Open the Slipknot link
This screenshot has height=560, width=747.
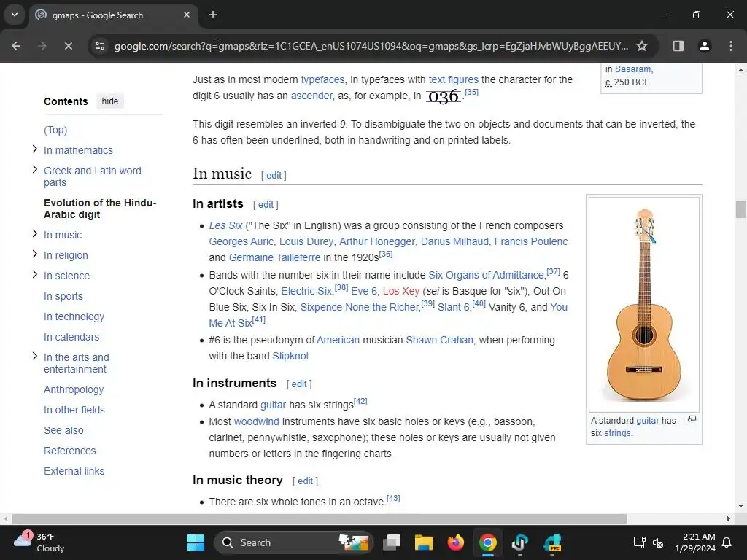[x=290, y=356]
